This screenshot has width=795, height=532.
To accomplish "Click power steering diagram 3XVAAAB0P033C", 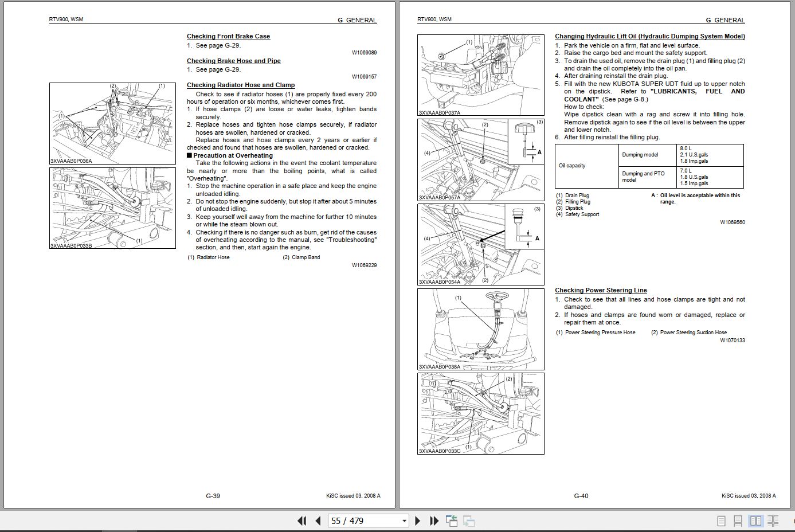I will tap(480, 413).
